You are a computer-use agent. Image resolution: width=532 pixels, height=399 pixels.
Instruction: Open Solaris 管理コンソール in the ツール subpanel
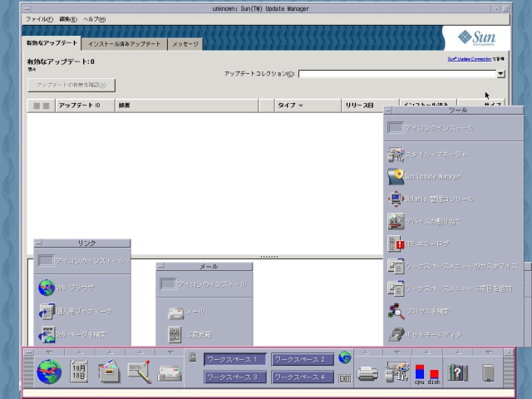431,199
